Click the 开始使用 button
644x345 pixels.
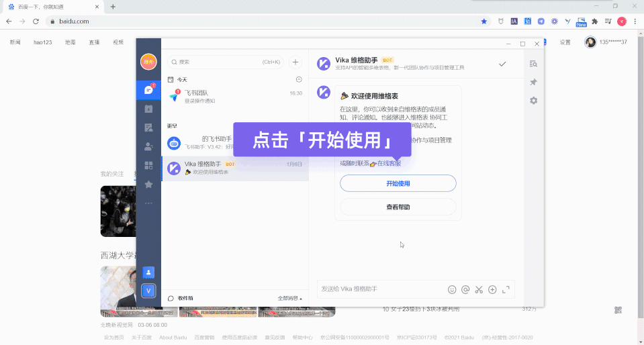pos(398,183)
